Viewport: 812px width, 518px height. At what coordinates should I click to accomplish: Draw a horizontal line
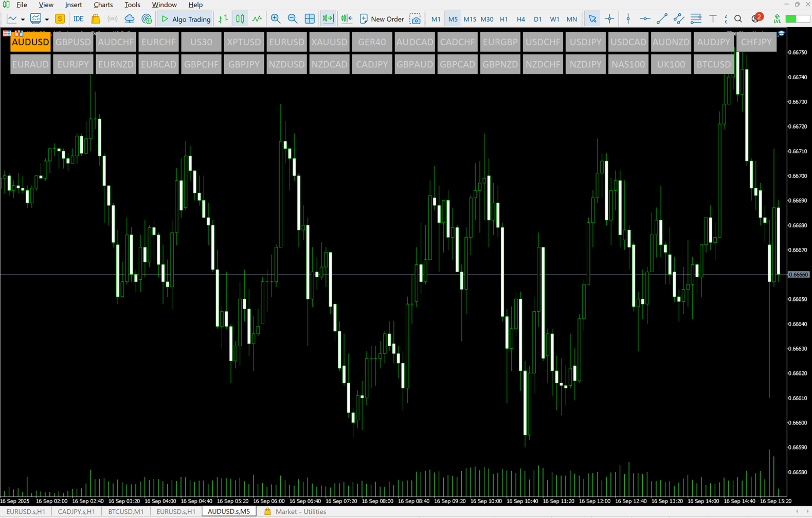(x=645, y=19)
